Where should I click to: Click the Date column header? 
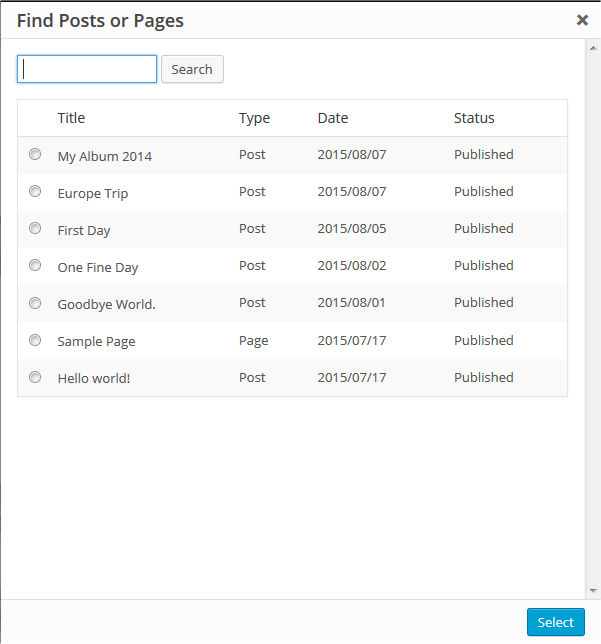click(x=333, y=118)
